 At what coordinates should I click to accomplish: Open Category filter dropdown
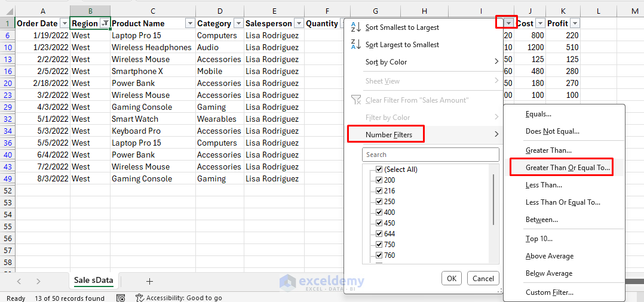point(238,23)
